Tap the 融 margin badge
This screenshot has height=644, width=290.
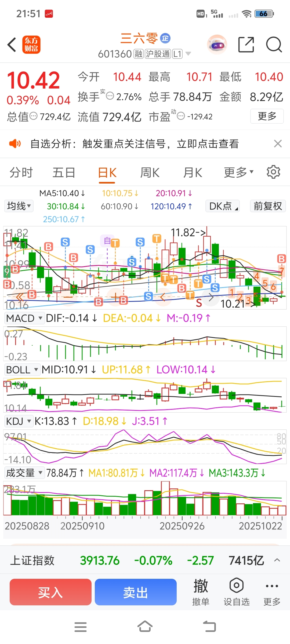(x=138, y=54)
